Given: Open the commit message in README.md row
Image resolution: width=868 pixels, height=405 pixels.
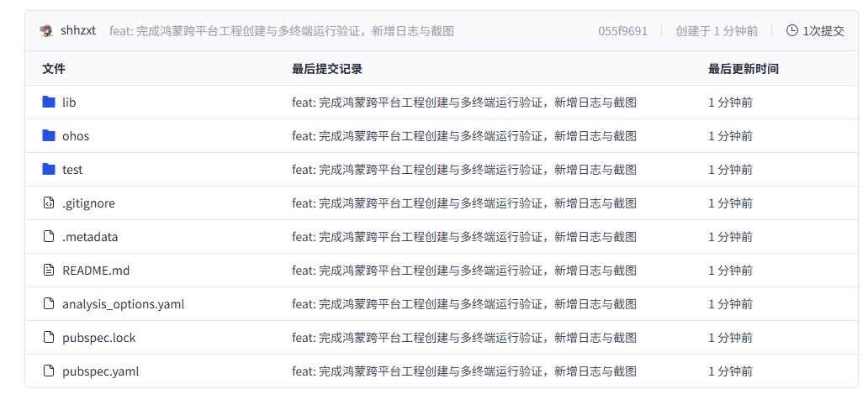Looking at the screenshot, I should tap(464, 271).
